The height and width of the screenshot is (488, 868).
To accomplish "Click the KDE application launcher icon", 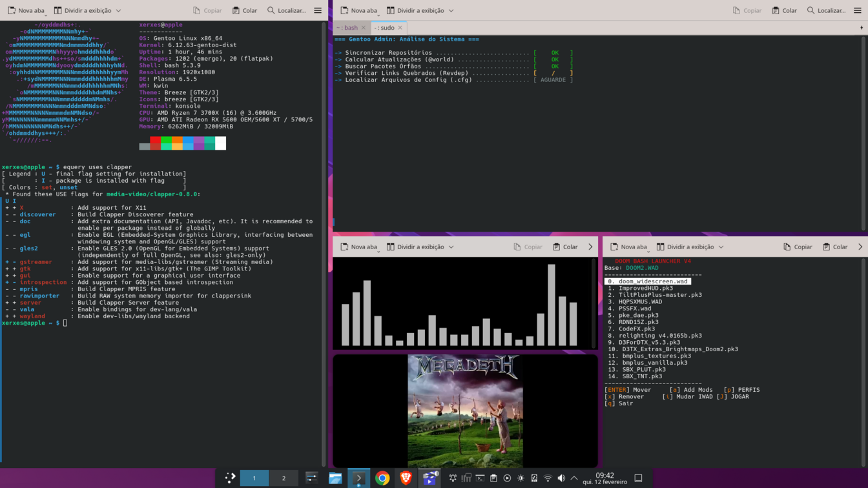I will tap(230, 478).
